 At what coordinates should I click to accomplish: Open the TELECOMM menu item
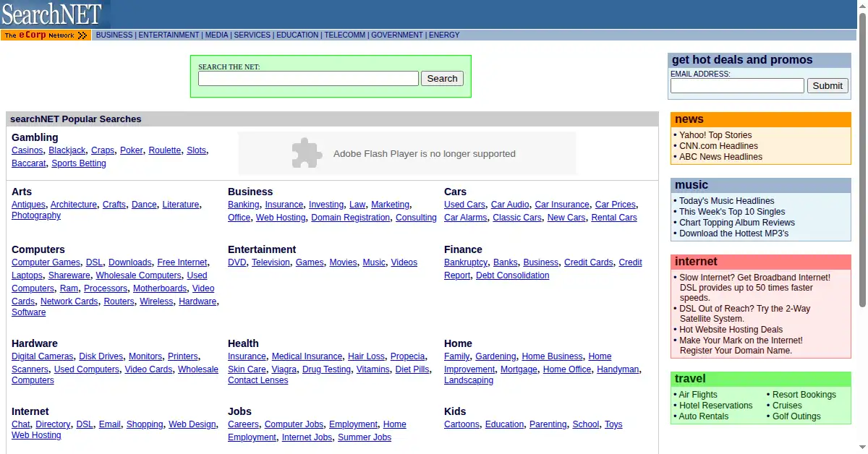(345, 35)
